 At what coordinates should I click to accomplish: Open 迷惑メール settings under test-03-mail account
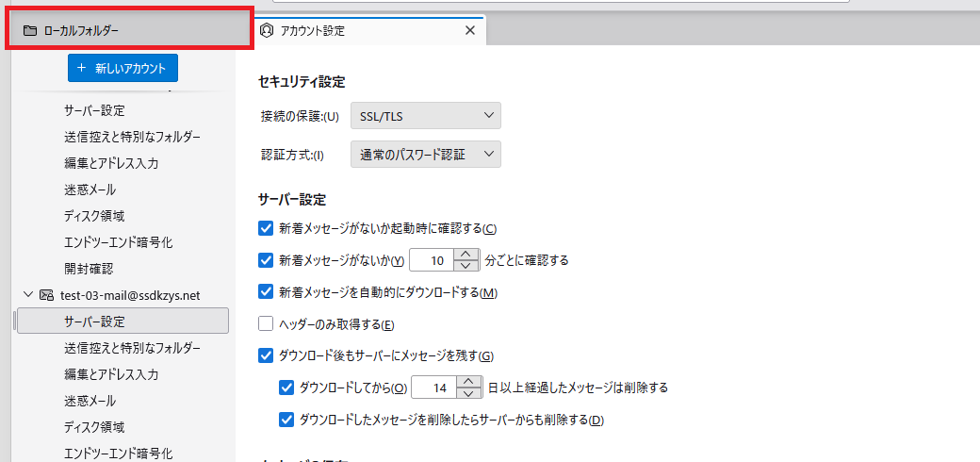90,401
